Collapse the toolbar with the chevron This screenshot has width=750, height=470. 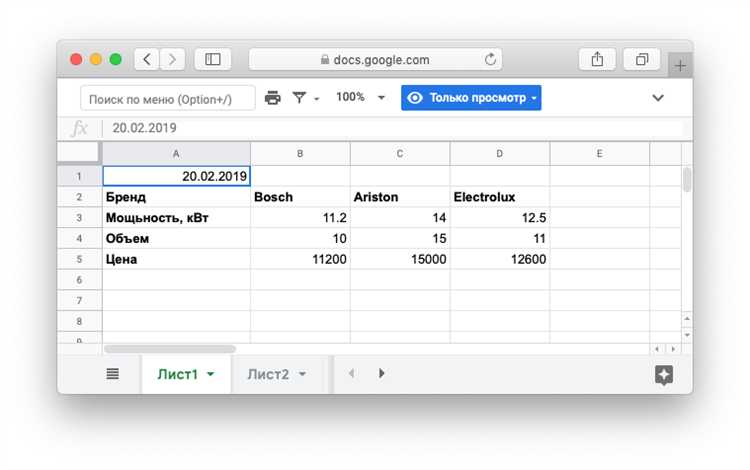tap(658, 98)
